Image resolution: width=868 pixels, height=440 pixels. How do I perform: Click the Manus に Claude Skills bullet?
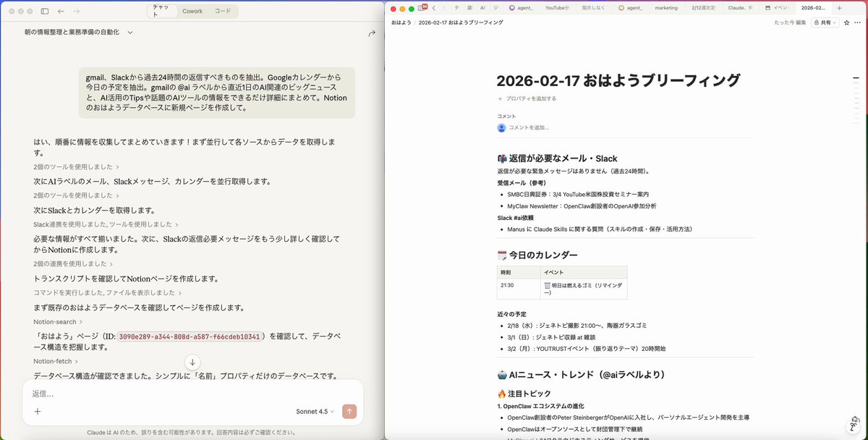coord(600,229)
